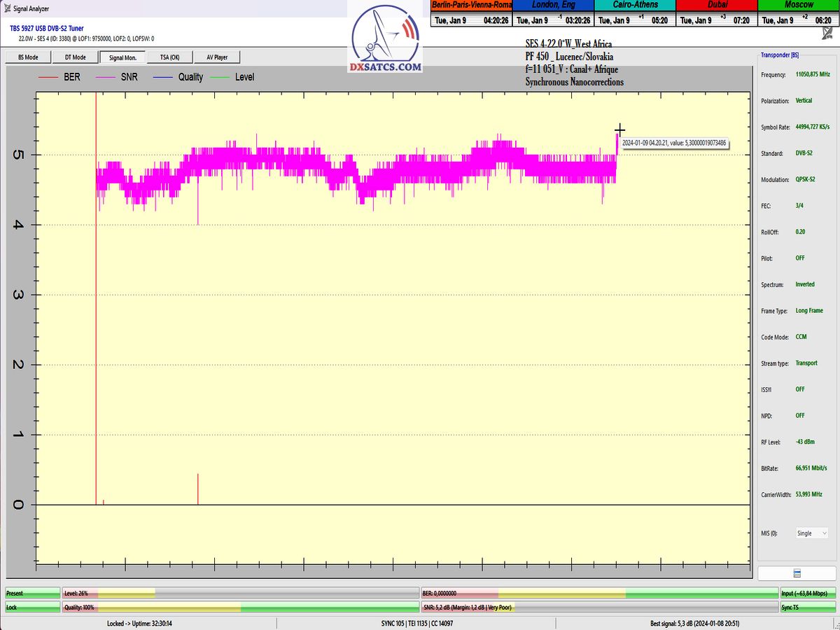Click the Sync TS status indicator
This screenshot has height=630, width=840.
[x=807, y=607]
